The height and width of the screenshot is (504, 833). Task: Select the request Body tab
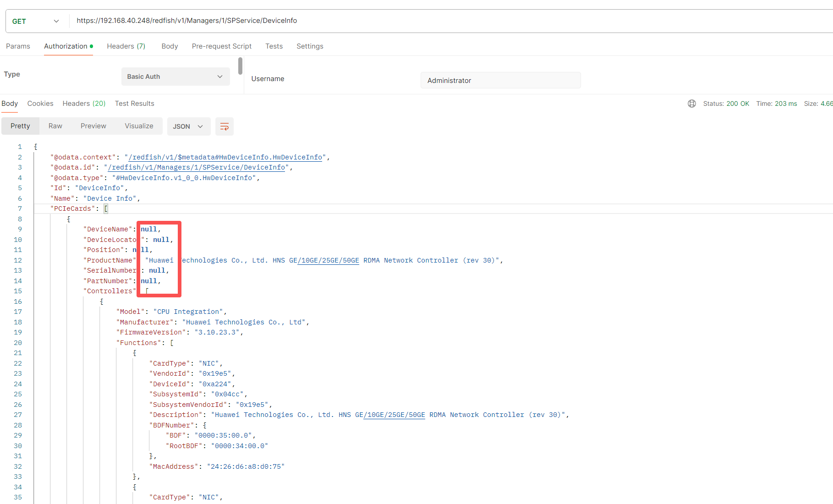pyautogui.click(x=170, y=46)
